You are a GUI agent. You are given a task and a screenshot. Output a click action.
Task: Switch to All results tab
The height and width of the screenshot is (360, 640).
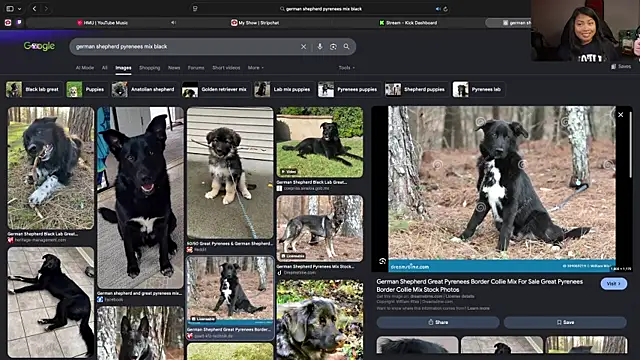104,68
